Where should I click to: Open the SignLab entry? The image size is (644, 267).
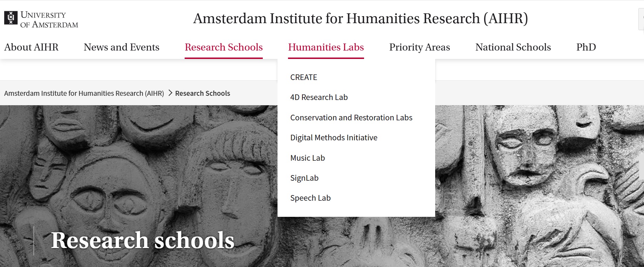coord(304,178)
